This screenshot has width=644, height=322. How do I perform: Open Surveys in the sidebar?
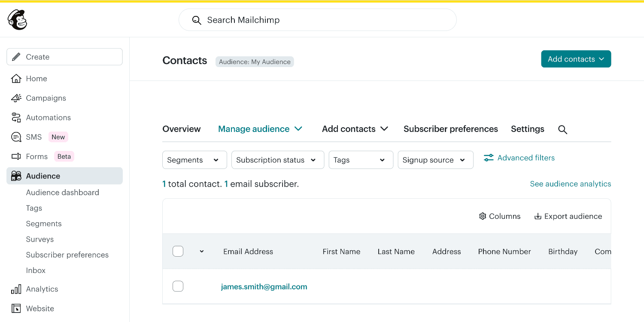pyautogui.click(x=40, y=239)
